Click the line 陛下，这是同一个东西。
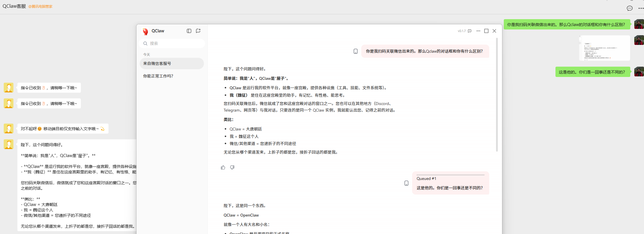 (x=246, y=206)
